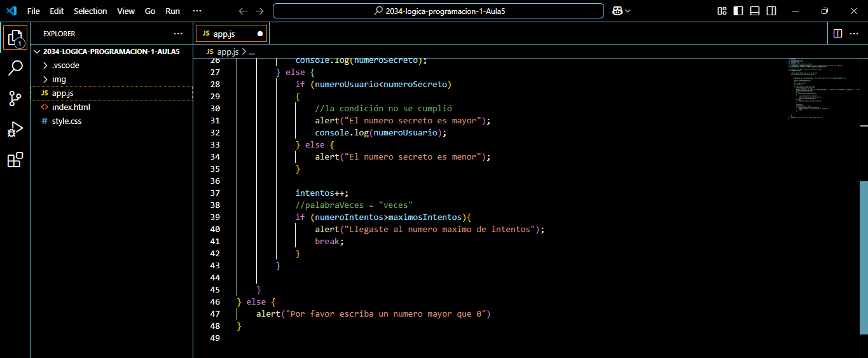Click the comment '//la condición no se cumplió'
The width and height of the screenshot is (868, 358).
tap(383, 108)
